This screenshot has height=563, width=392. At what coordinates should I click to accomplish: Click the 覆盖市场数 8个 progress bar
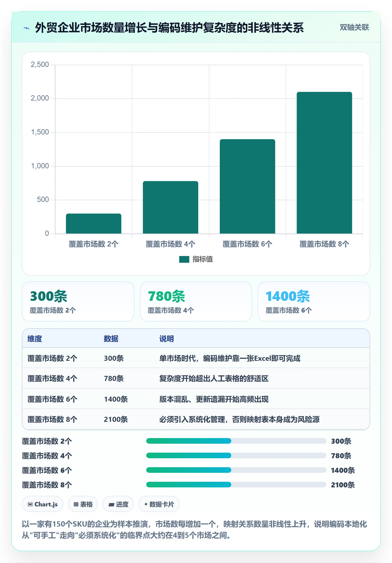pos(236,485)
